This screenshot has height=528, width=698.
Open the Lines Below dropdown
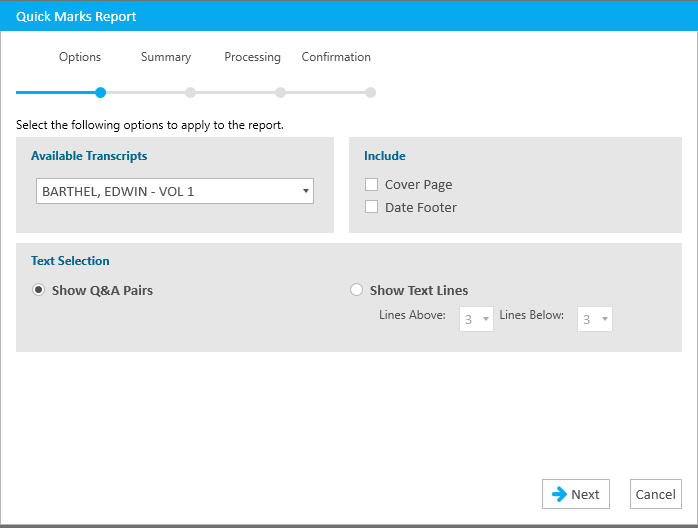(595, 319)
